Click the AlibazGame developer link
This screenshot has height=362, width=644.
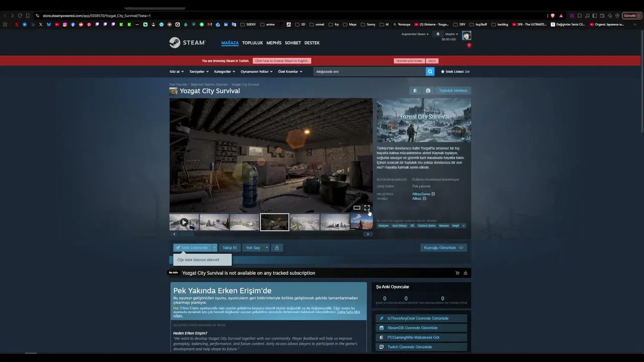point(421,194)
